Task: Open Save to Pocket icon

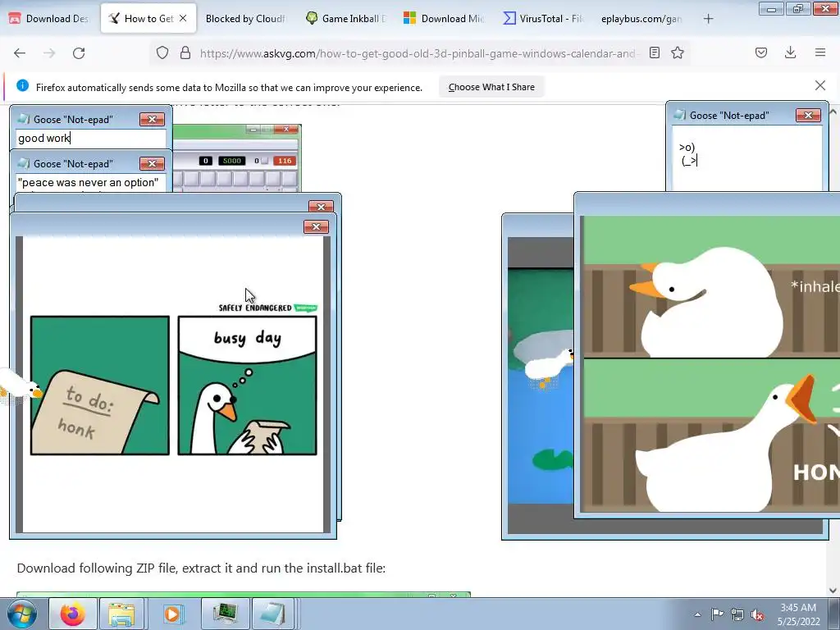Action: point(760,52)
